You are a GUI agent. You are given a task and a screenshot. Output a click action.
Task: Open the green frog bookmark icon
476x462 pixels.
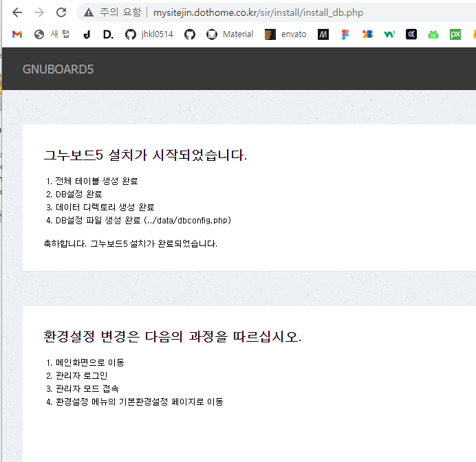coord(433,34)
